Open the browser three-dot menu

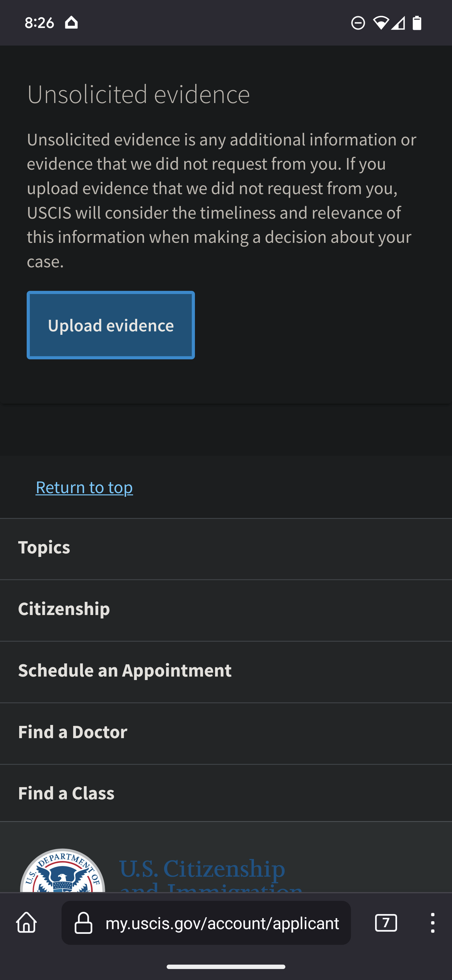click(433, 923)
